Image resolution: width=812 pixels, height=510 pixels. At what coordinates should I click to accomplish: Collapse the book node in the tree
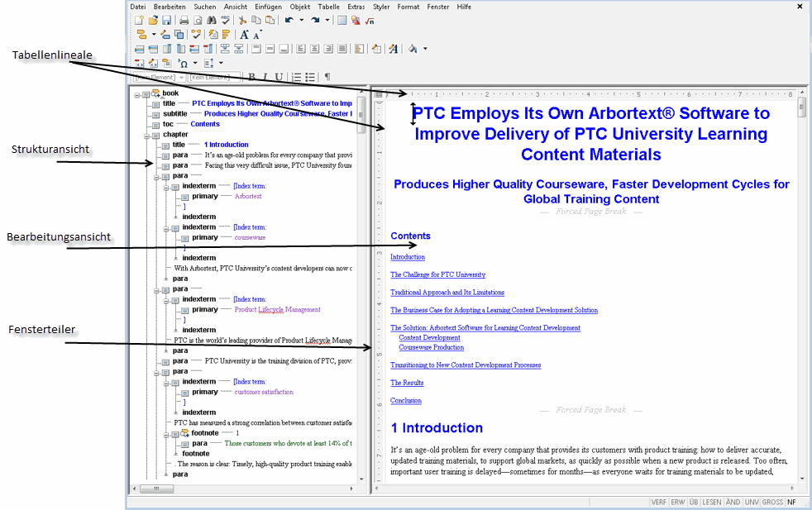coord(137,95)
